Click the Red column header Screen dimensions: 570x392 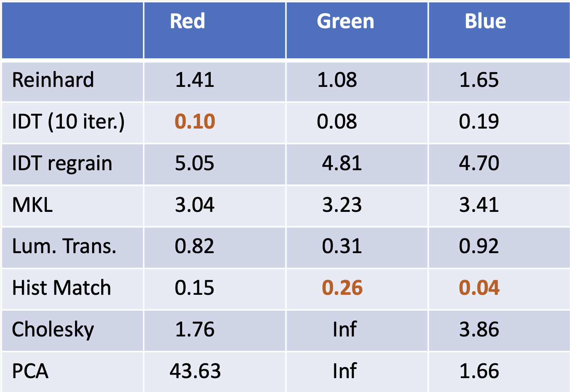coord(187,21)
